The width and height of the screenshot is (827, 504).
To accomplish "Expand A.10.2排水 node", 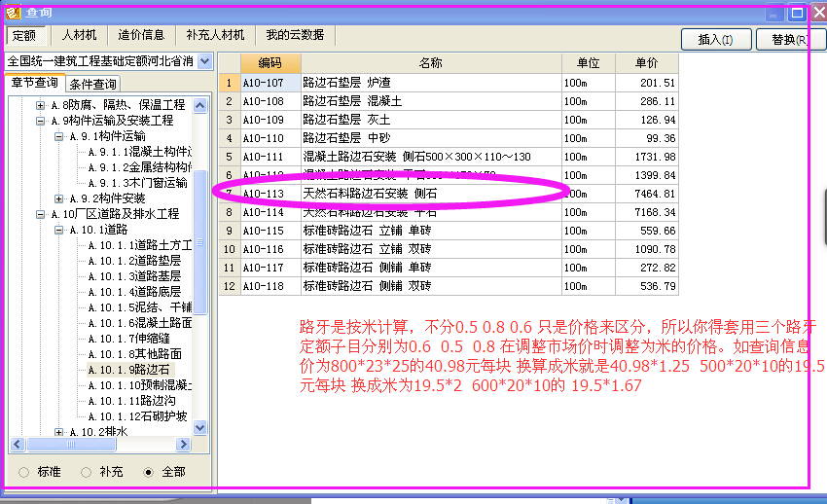I will click(59, 432).
